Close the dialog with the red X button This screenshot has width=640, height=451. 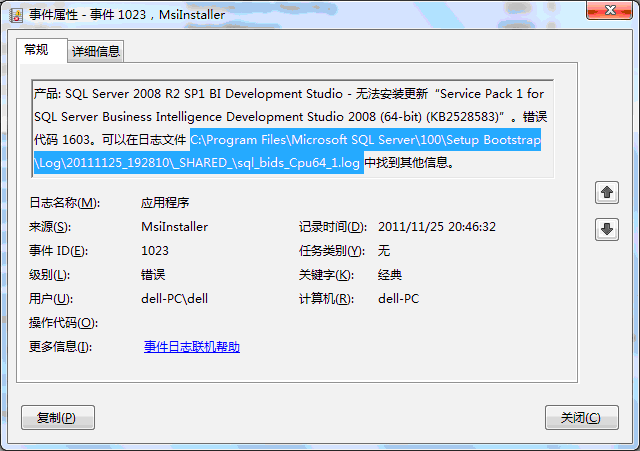609,10
